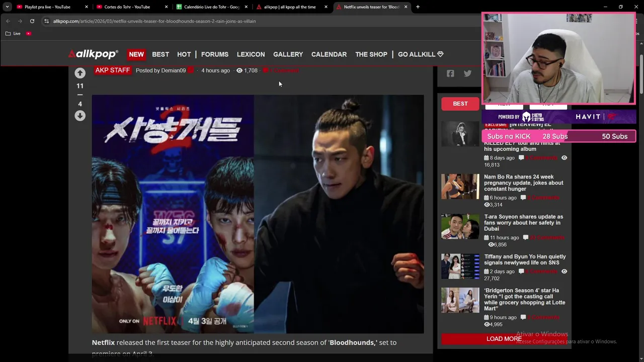Open the tab search dropdown arrow
This screenshot has width=644, height=362.
click(x=7, y=7)
